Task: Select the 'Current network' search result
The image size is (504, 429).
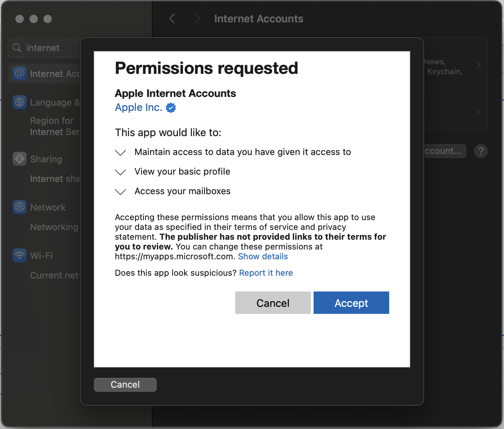Action: click(x=55, y=275)
